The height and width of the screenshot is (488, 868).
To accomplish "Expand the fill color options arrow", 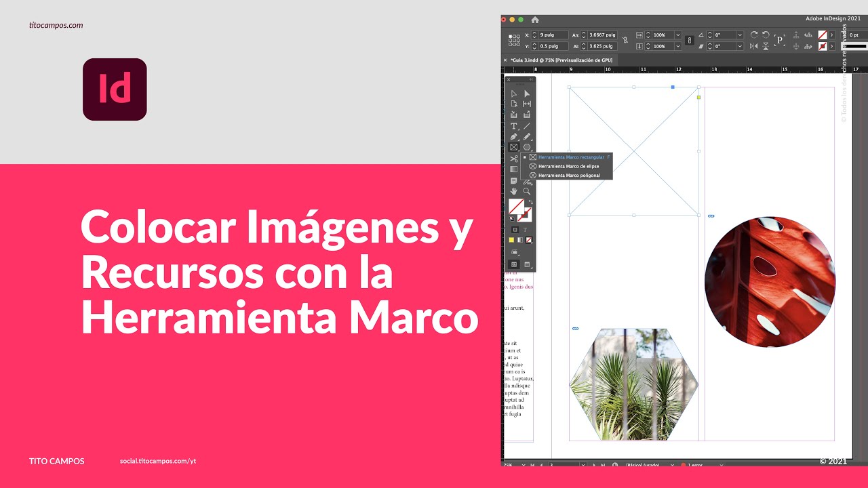I will click(832, 35).
